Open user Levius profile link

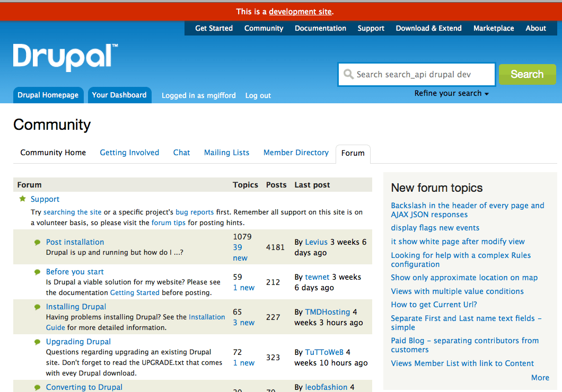[x=316, y=242]
